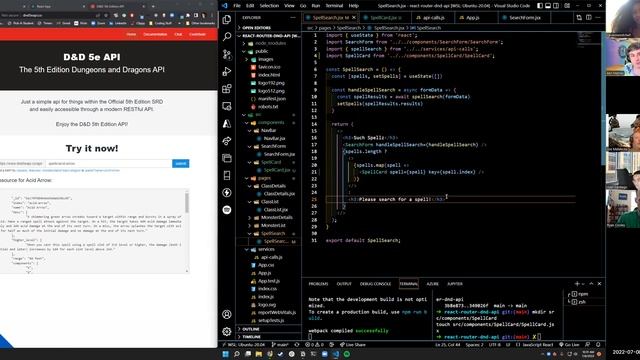This screenshot has width=640, height=360.
Task: Open favicon.ico in the explorer
Action: point(269,67)
